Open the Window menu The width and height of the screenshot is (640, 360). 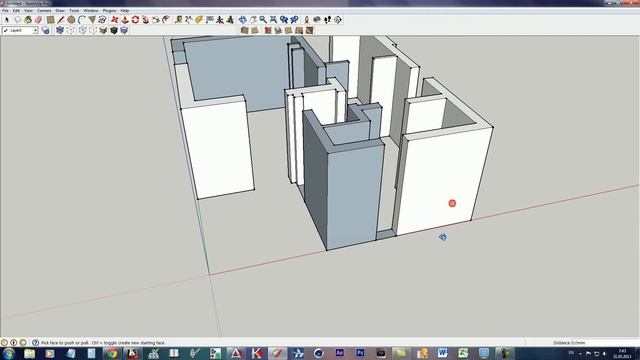click(91, 11)
